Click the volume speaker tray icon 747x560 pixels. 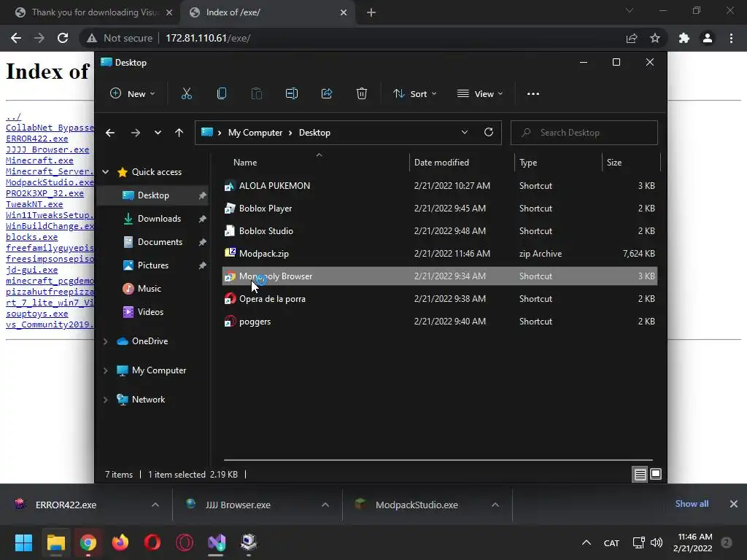[x=657, y=542]
